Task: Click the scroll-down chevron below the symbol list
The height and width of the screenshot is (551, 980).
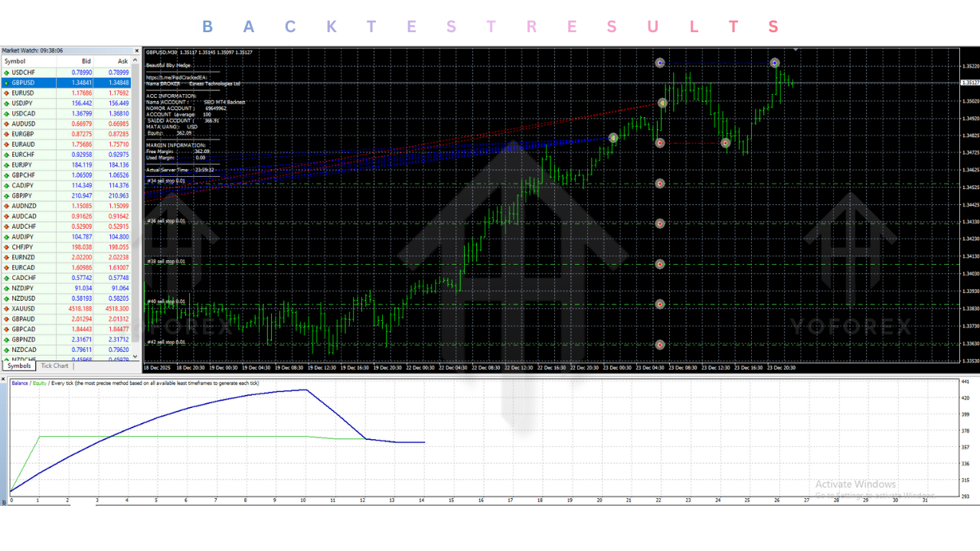Action: click(x=136, y=356)
